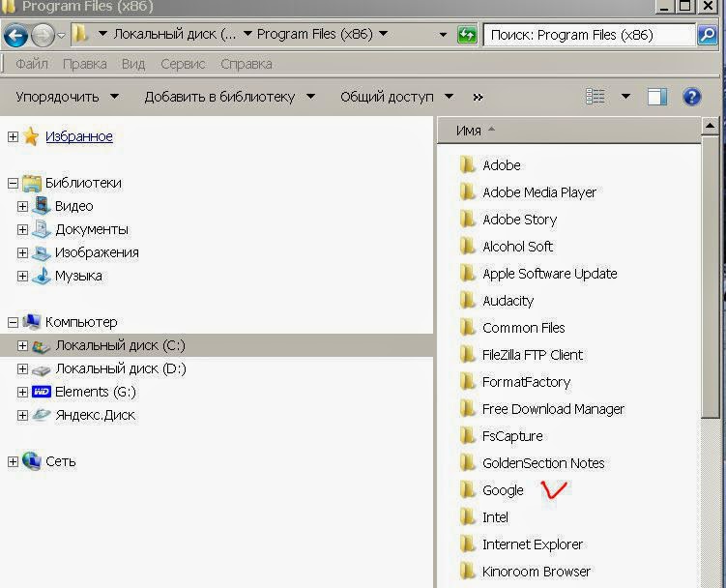The image size is (726, 588).
Task: Expand the Изображения library node
Action: [x=22, y=252]
